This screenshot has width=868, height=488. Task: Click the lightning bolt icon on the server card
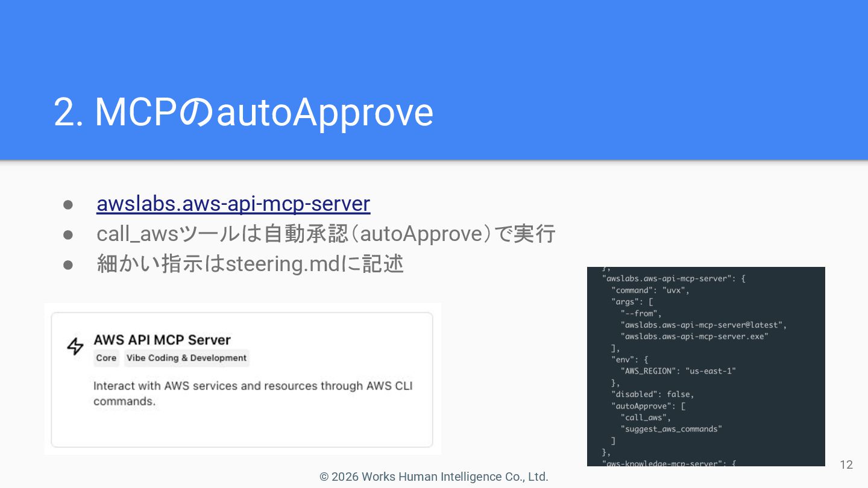75,346
